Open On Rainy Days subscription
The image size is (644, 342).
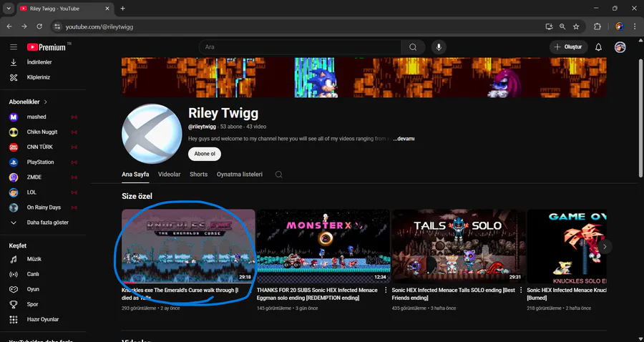[43, 207]
